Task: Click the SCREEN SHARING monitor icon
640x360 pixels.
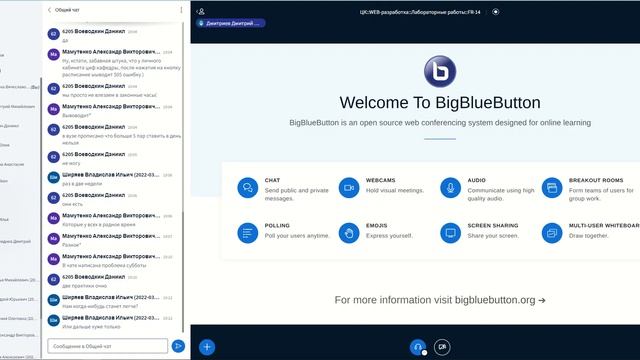Action: [451, 233]
